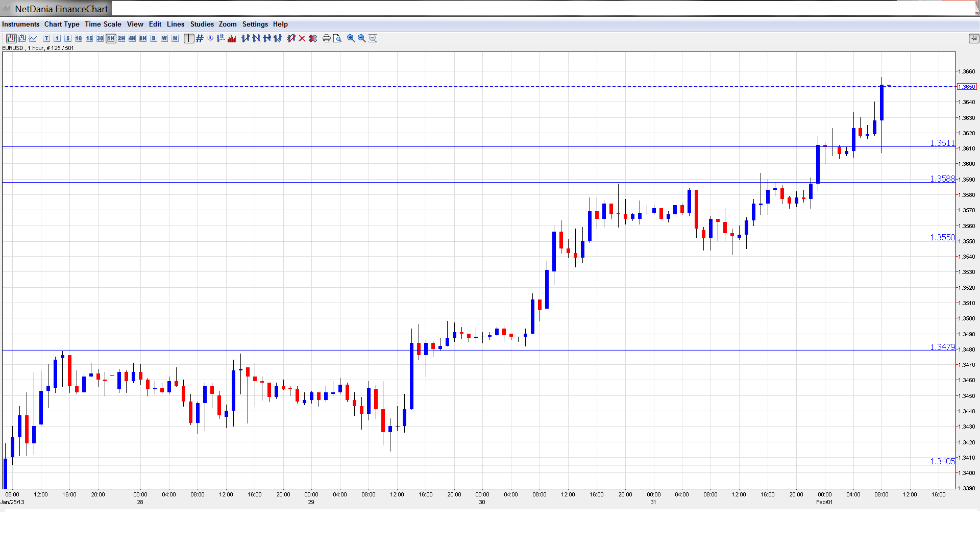Click the volume bars study icon
The image size is (980, 551).
[232, 38]
